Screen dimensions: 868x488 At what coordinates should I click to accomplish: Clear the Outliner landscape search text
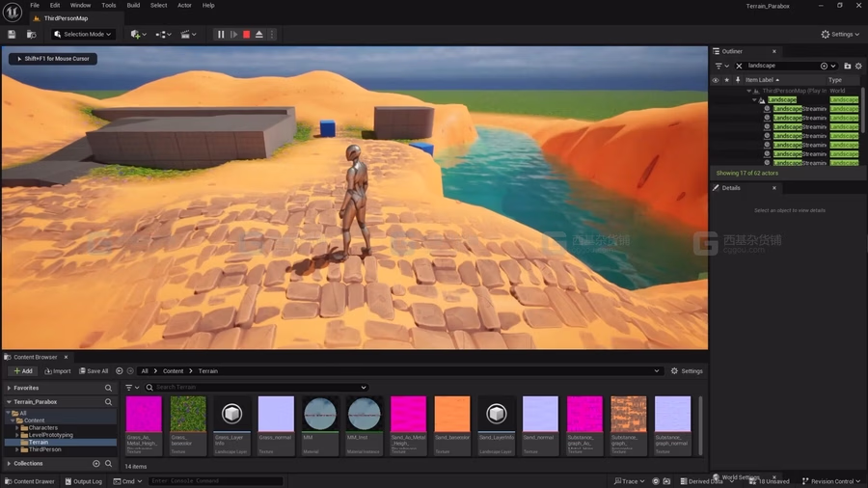(739, 66)
